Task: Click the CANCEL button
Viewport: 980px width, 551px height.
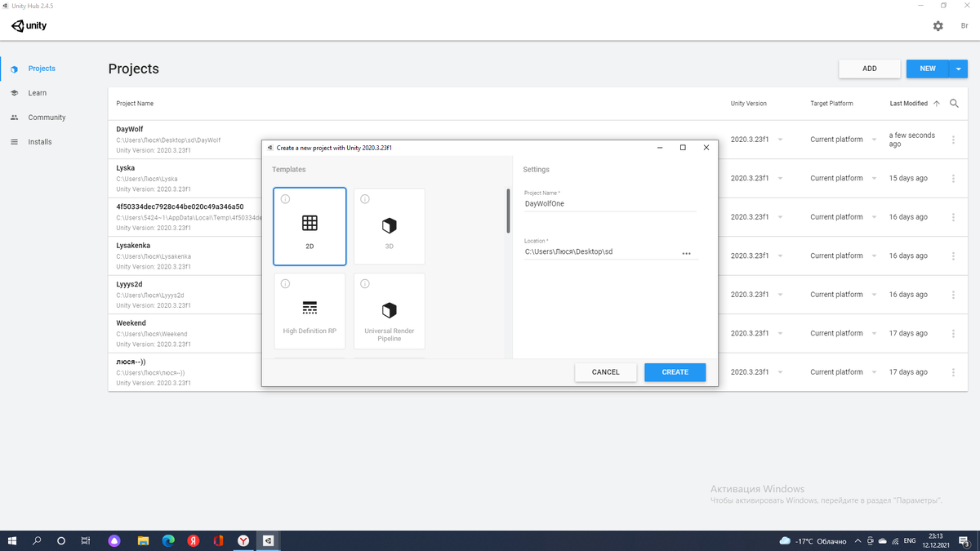Action: (x=605, y=372)
